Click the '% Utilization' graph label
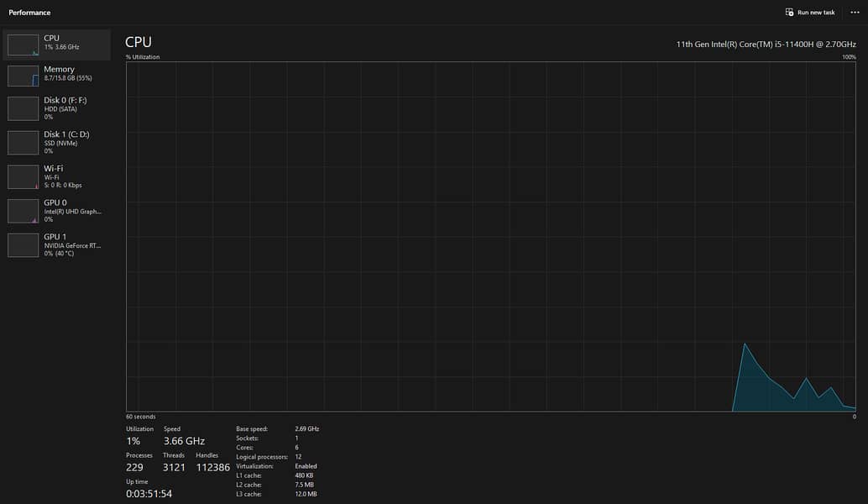This screenshot has width=868, height=504. [x=142, y=57]
